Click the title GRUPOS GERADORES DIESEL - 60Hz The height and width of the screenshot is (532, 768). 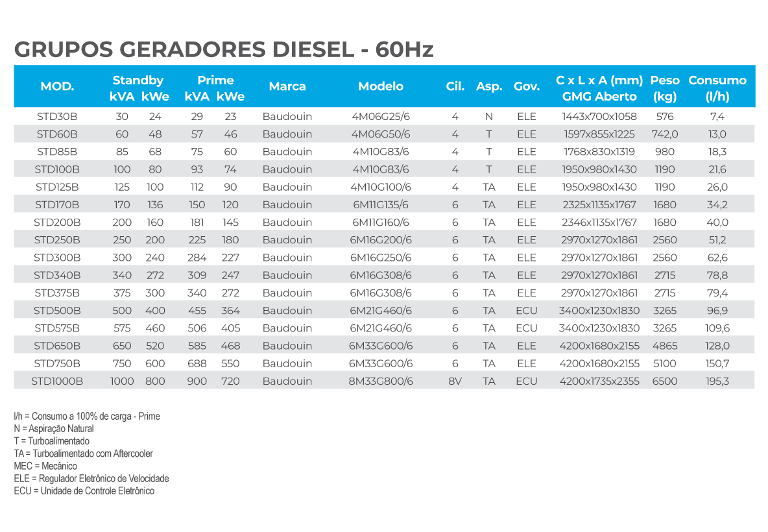coord(224,49)
